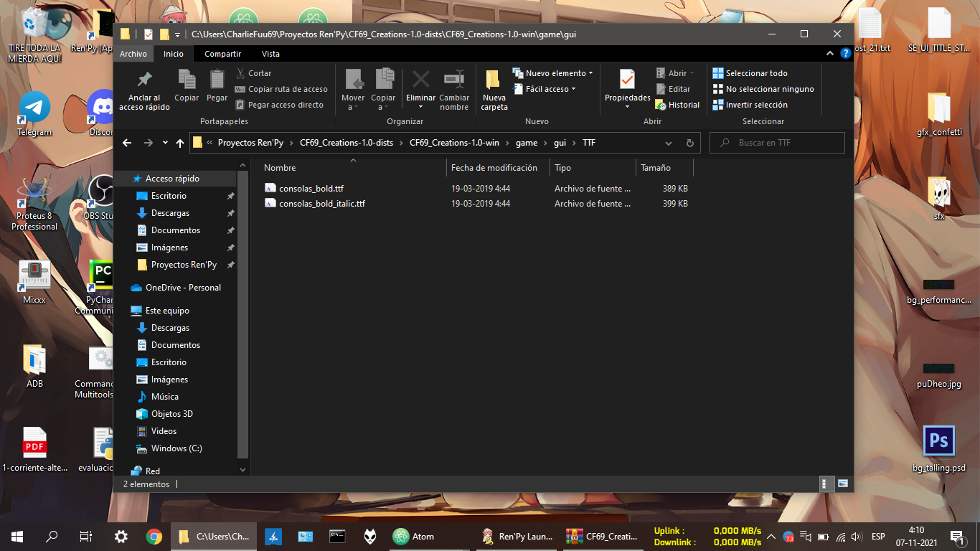Click Anclar al acceso rápido pin icon
Image resolution: width=980 pixels, height=551 pixels.
[x=144, y=80]
